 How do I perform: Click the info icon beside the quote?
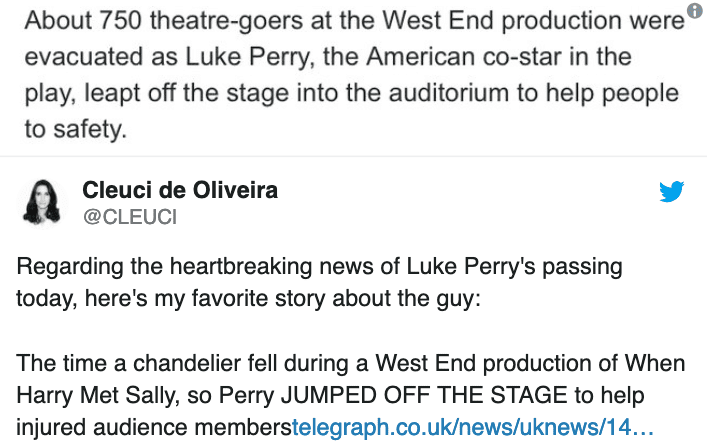click(696, 11)
